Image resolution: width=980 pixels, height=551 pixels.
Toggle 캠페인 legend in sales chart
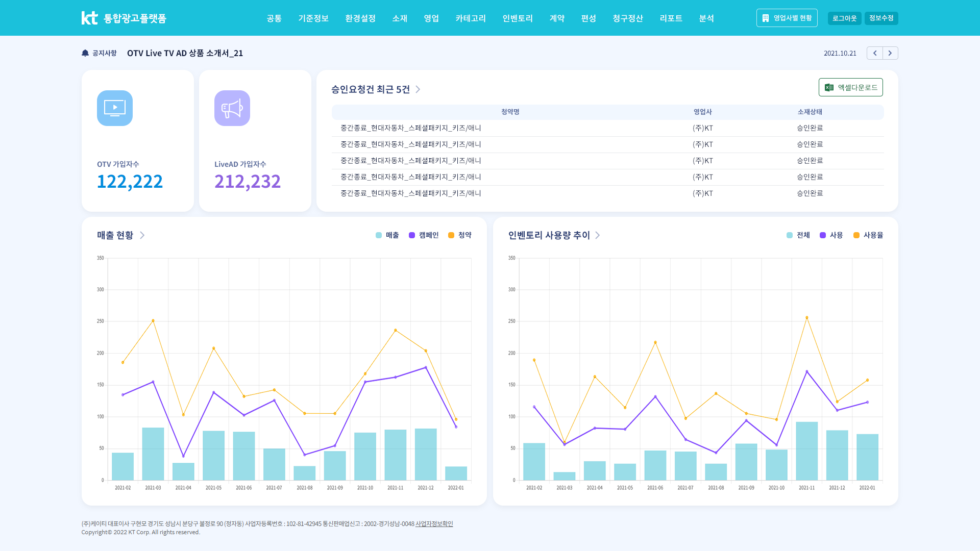click(x=424, y=235)
